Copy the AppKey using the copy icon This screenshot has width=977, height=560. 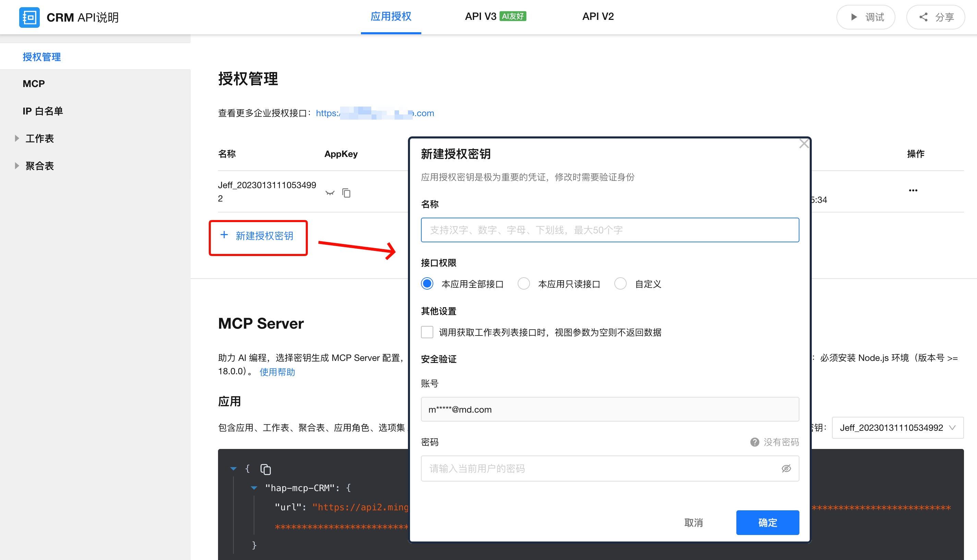(346, 193)
